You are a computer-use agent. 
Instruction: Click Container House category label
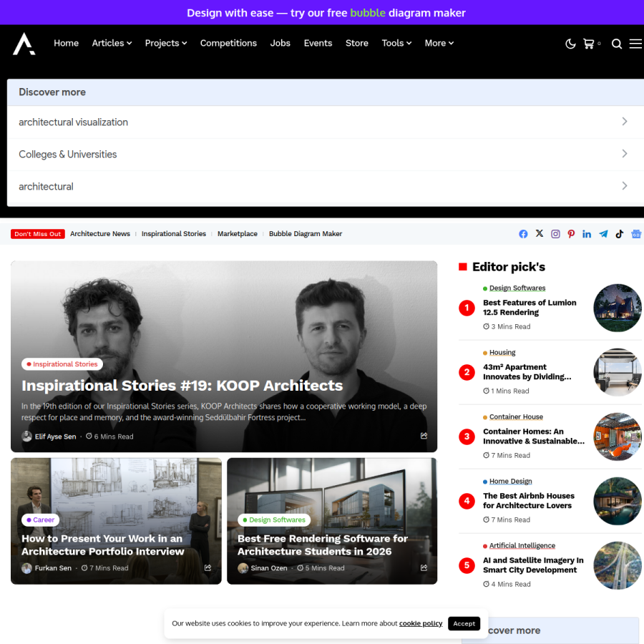[x=516, y=417]
